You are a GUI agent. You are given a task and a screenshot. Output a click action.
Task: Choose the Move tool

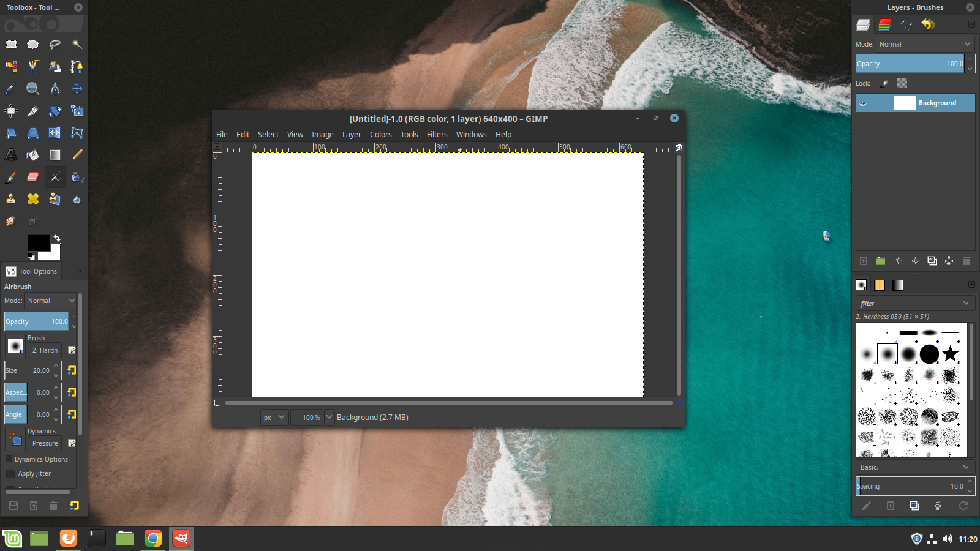click(77, 89)
